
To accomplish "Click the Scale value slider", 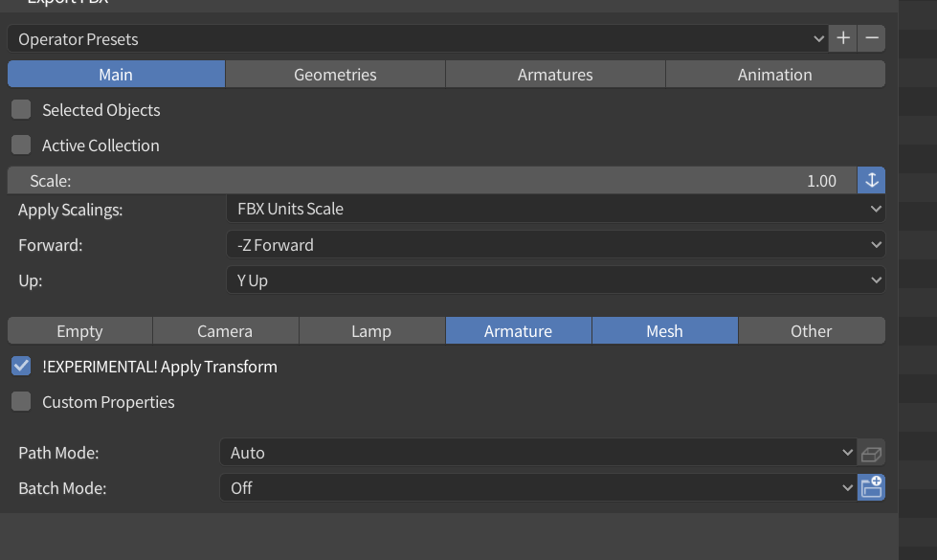I will point(431,181).
